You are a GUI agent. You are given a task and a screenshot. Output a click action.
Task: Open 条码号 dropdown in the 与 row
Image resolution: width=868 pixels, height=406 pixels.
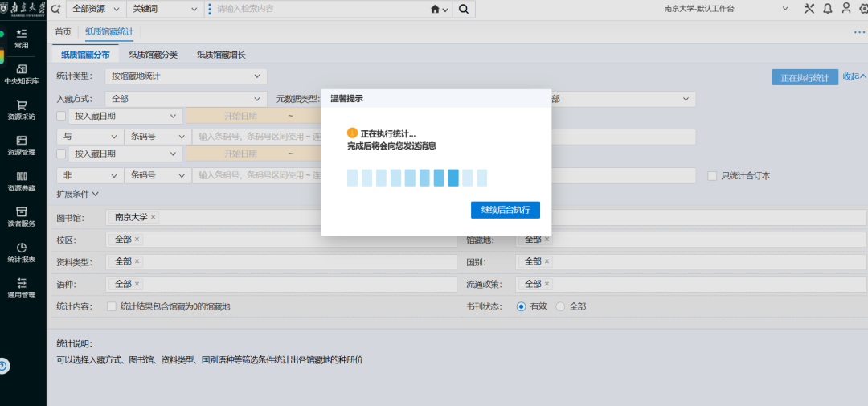[158, 137]
